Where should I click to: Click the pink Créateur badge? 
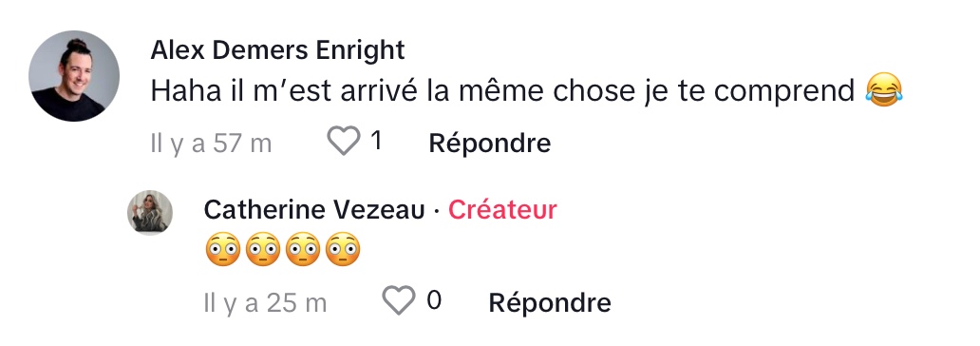502,210
